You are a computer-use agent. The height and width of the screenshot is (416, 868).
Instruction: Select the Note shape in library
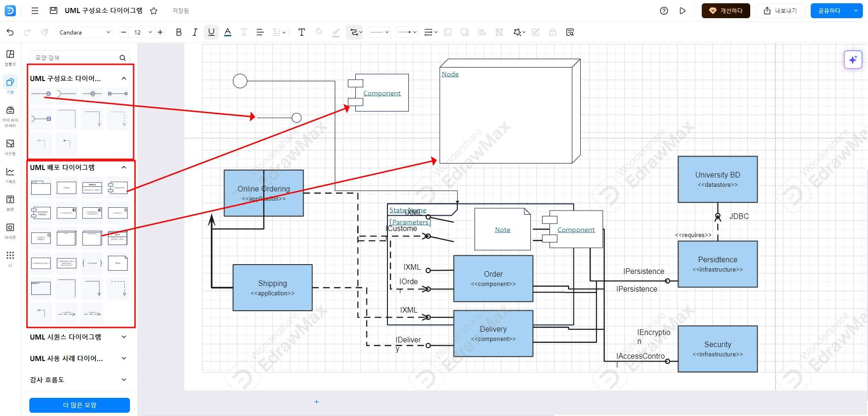tap(117, 263)
